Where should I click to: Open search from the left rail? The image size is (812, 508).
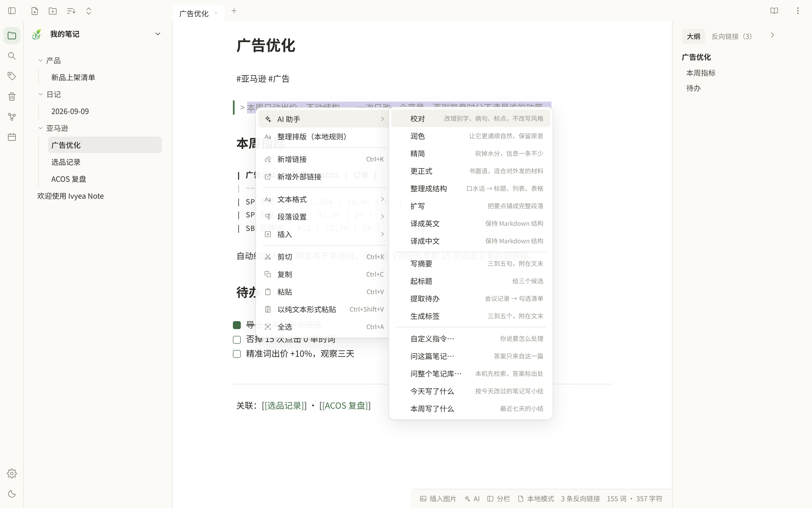coord(12,56)
